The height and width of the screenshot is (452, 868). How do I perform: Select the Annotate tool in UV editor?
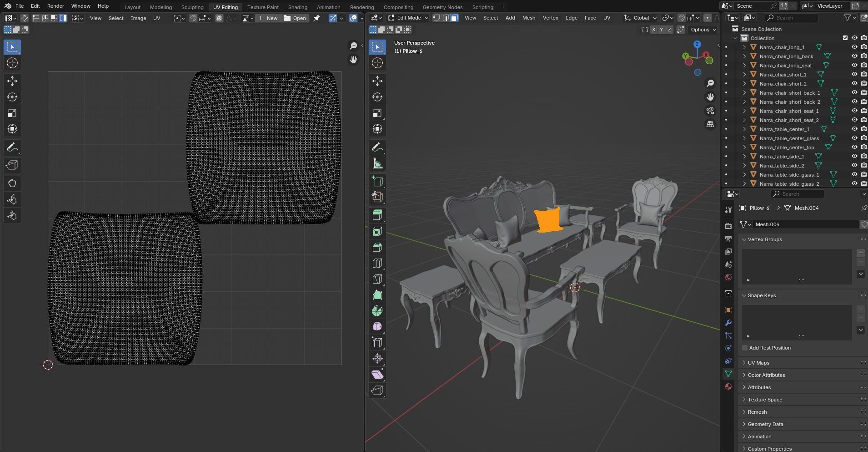click(12, 147)
